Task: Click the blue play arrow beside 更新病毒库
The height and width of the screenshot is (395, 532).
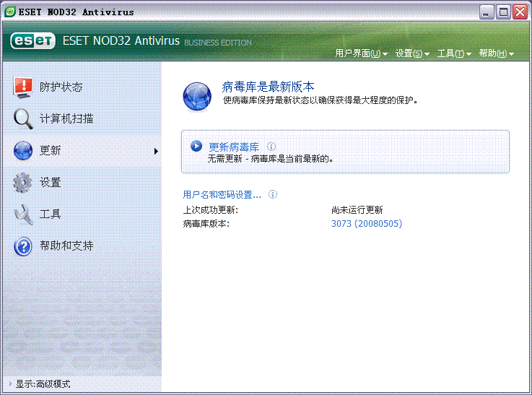Action: point(196,147)
